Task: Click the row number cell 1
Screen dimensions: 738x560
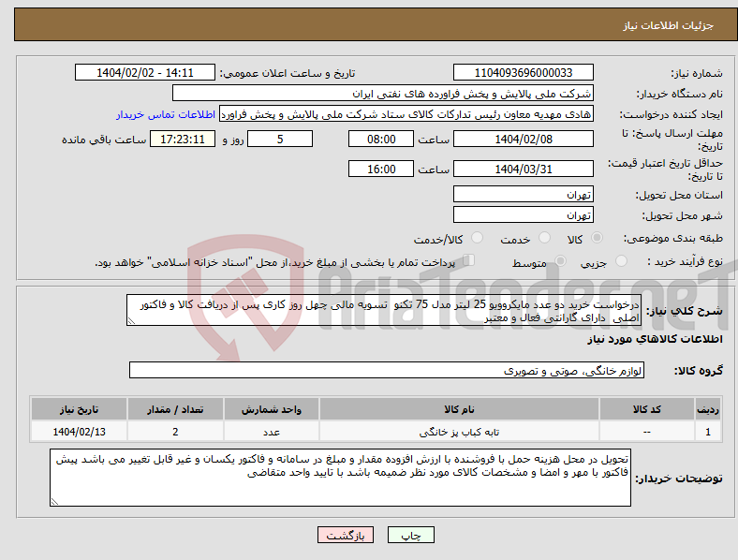Action: [707, 432]
